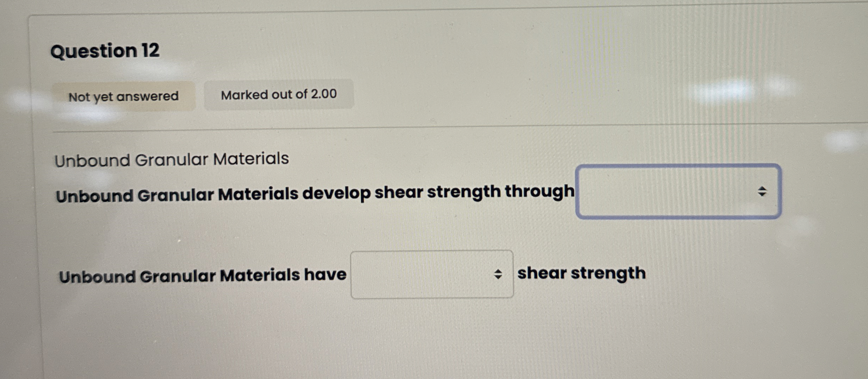Expand the dropdown before 'shear strength'
Viewport: 868px width, 379px height.
[x=432, y=274]
